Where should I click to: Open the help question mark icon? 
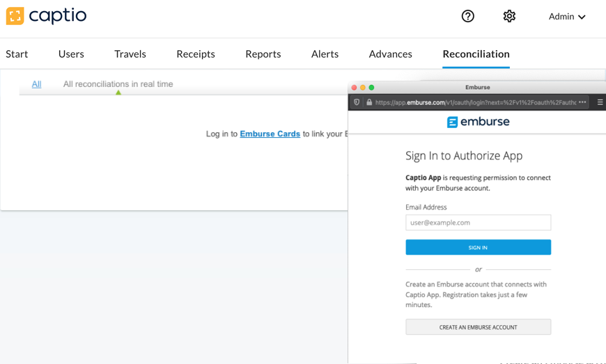468,16
